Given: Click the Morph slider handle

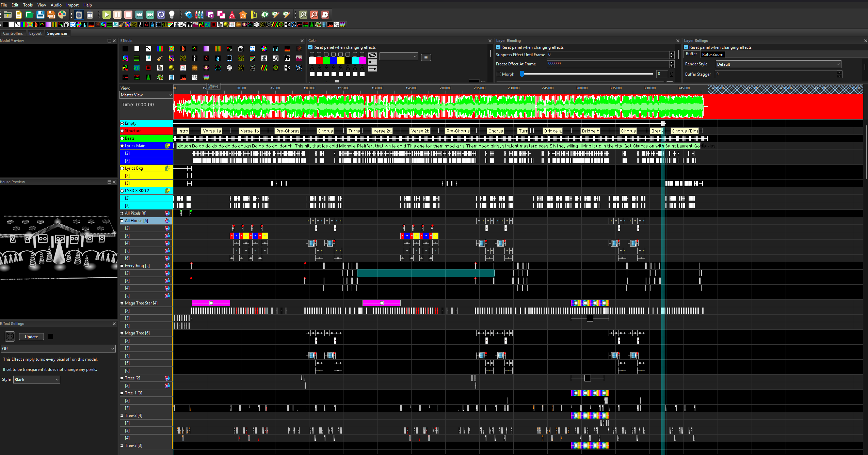Looking at the screenshot, I should 522,74.
